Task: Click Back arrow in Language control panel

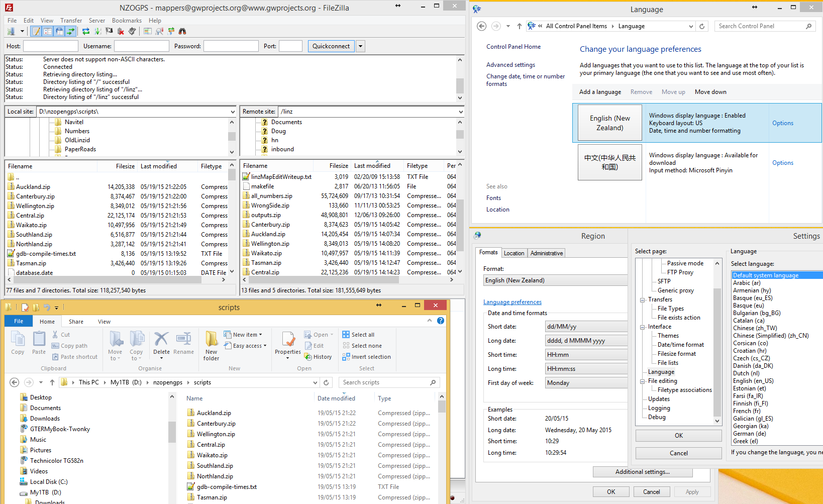Action: [481, 26]
